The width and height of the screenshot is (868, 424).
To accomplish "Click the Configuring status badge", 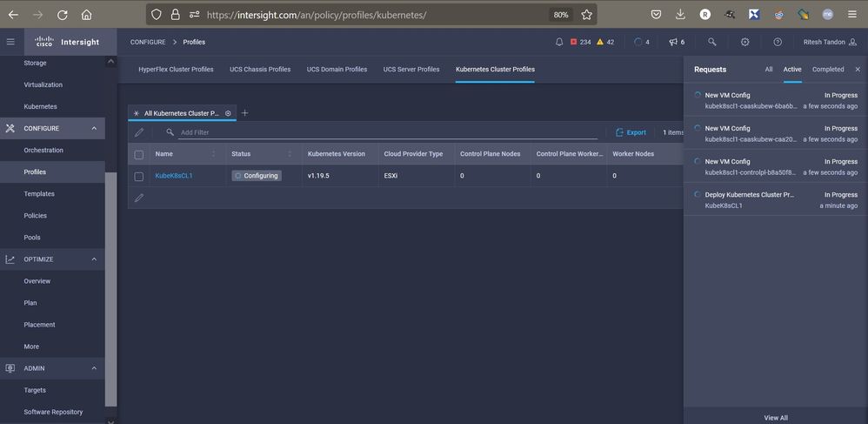I will click(257, 176).
